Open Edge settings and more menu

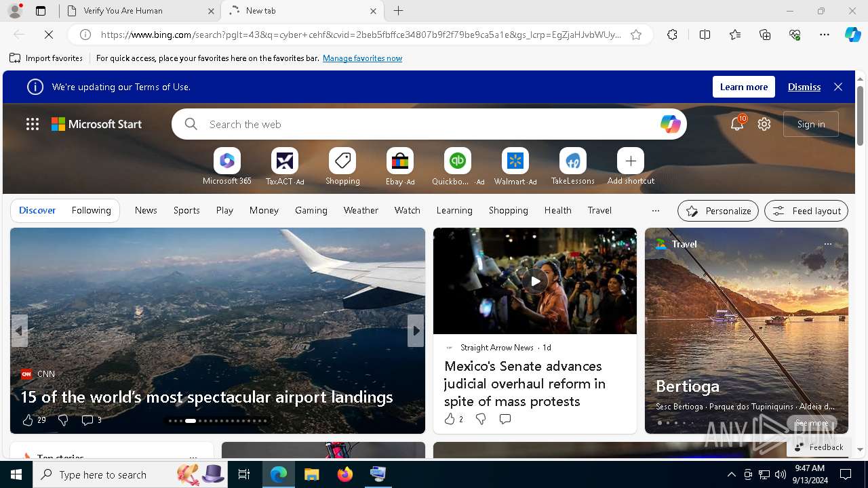[x=825, y=35]
